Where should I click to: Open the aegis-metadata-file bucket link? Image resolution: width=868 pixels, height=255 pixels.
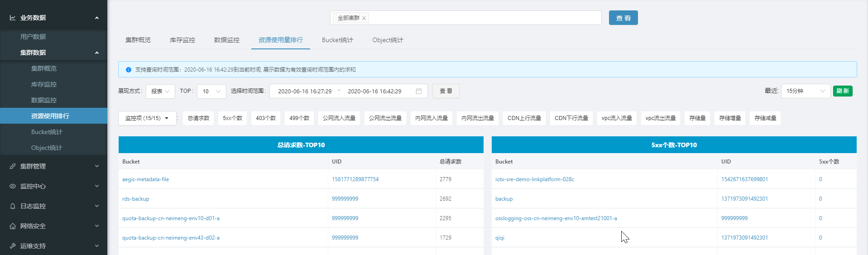[145, 179]
